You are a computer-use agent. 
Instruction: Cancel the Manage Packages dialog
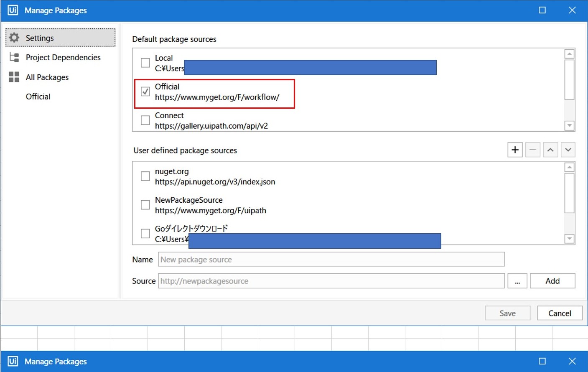click(x=560, y=313)
